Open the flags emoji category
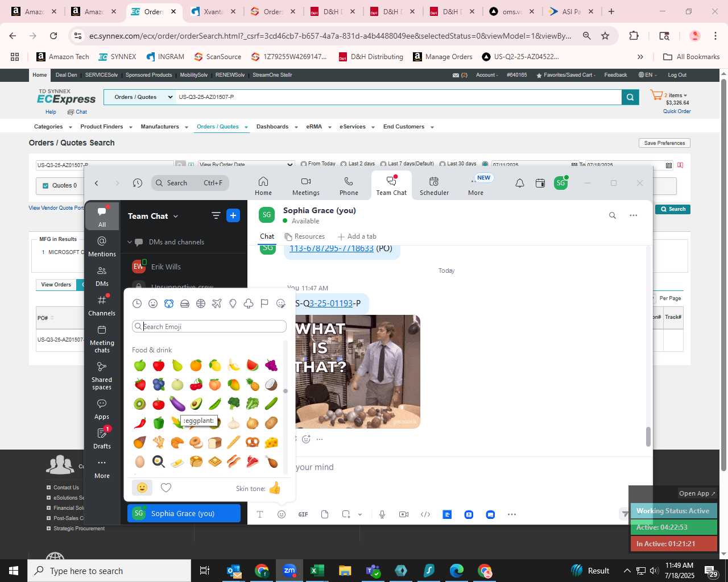Viewport: 728px width, 582px height. 264,304
